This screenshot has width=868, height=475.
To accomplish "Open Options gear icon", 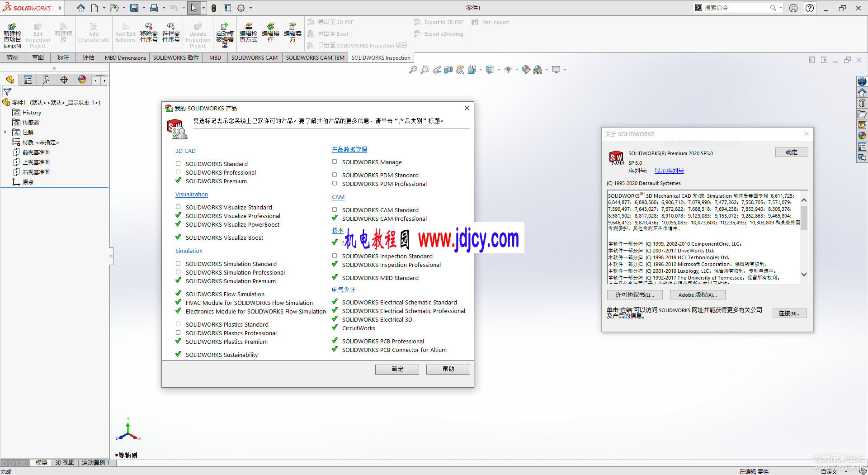I will click(241, 8).
